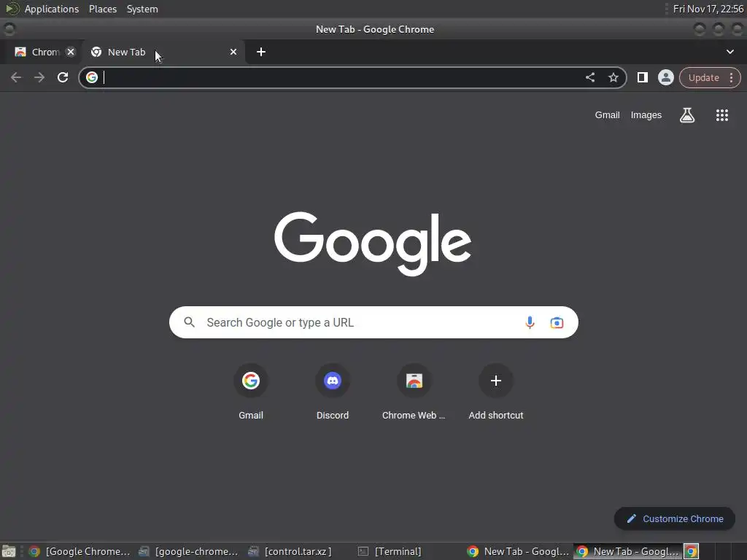Open the Google apps grid
The width and height of the screenshot is (747, 560).
tap(721, 115)
